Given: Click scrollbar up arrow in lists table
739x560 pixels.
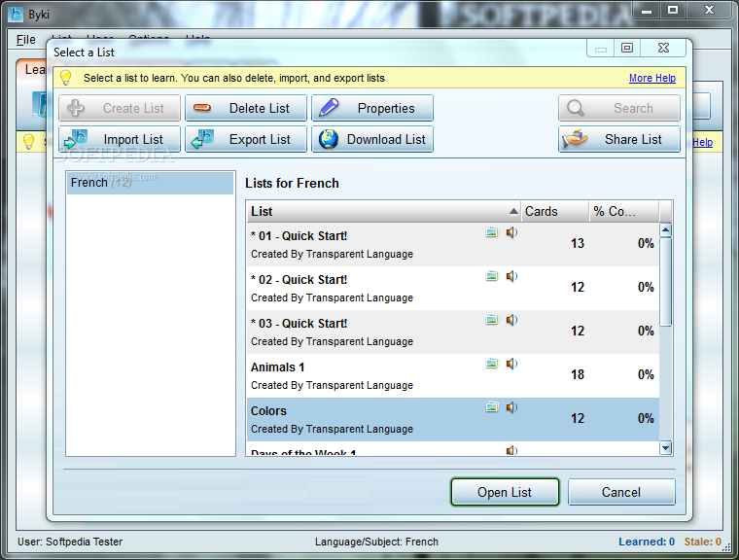Looking at the screenshot, I should tap(665, 230).
